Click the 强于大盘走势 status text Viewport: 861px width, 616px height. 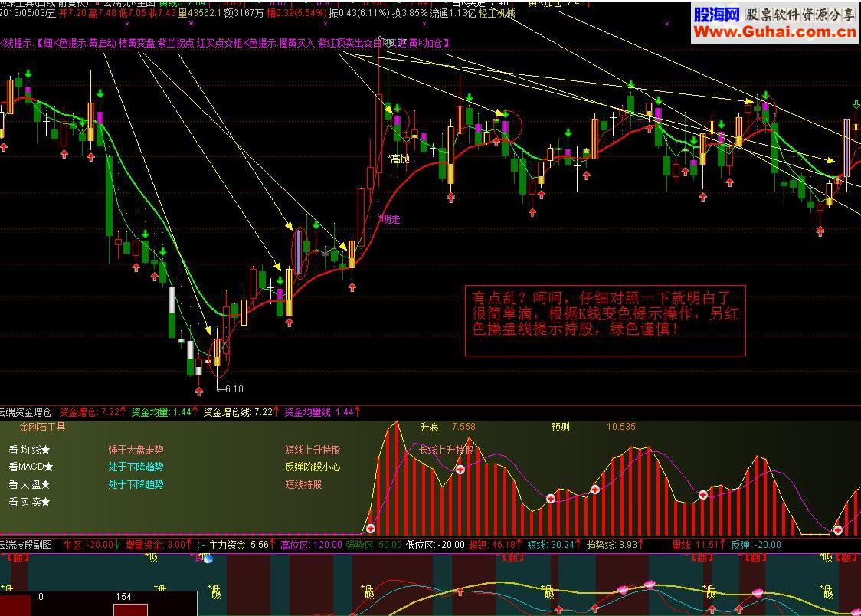[136, 450]
